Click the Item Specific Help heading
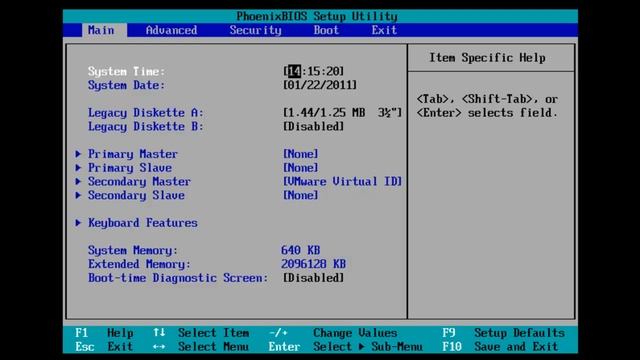Viewport: 640px width, 360px height. click(x=487, y=58)
